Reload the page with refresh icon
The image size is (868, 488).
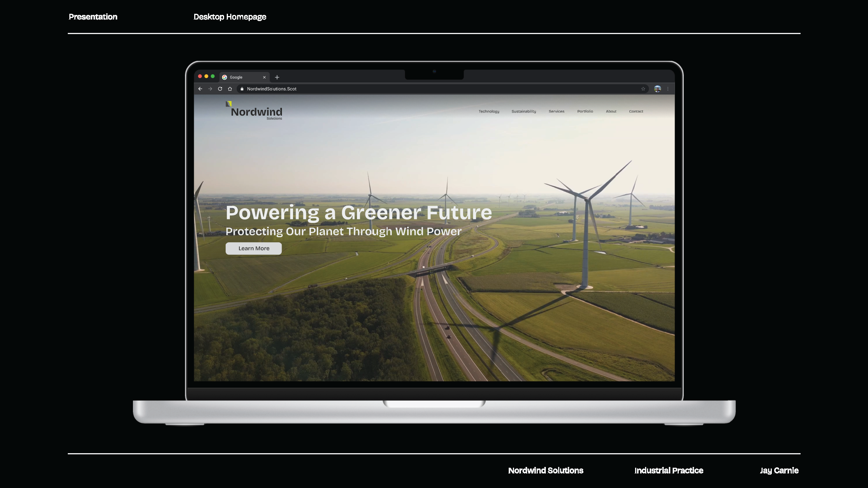[220, 89]
